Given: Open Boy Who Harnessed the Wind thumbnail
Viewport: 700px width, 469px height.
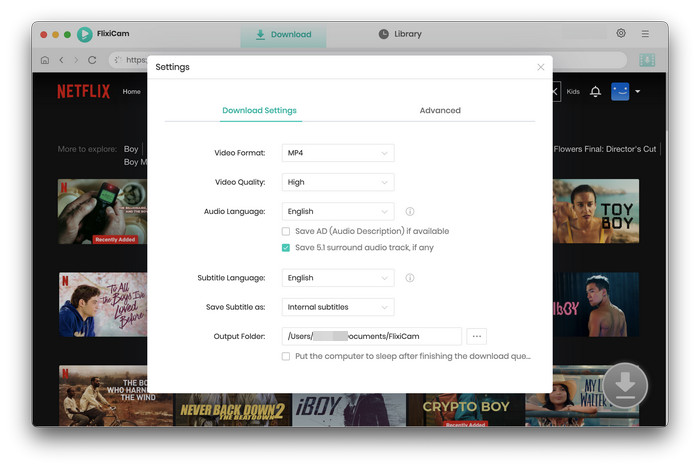Looking at the screenshot, I should [103, 396].
